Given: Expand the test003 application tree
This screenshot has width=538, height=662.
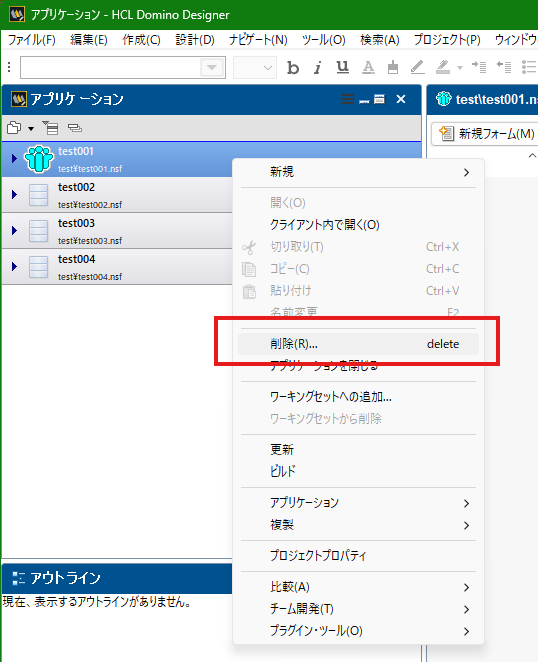Looking at the screenshot, I should [14, 230].
